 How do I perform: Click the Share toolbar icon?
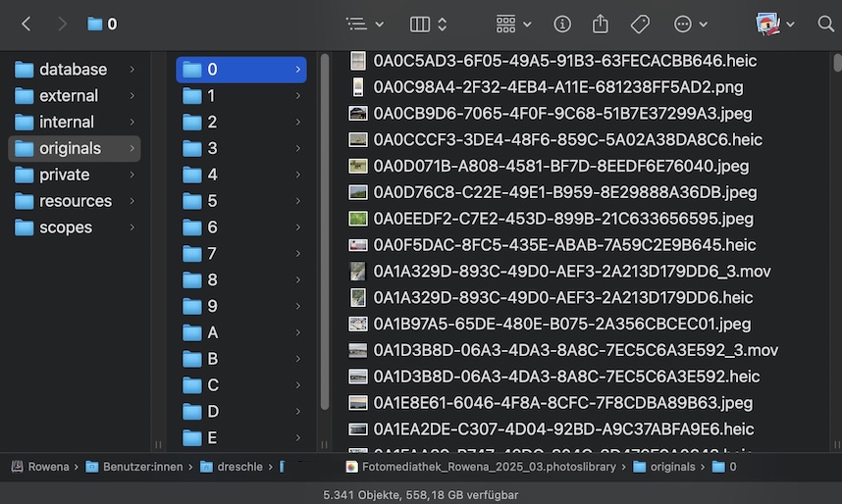pos(601,24)
